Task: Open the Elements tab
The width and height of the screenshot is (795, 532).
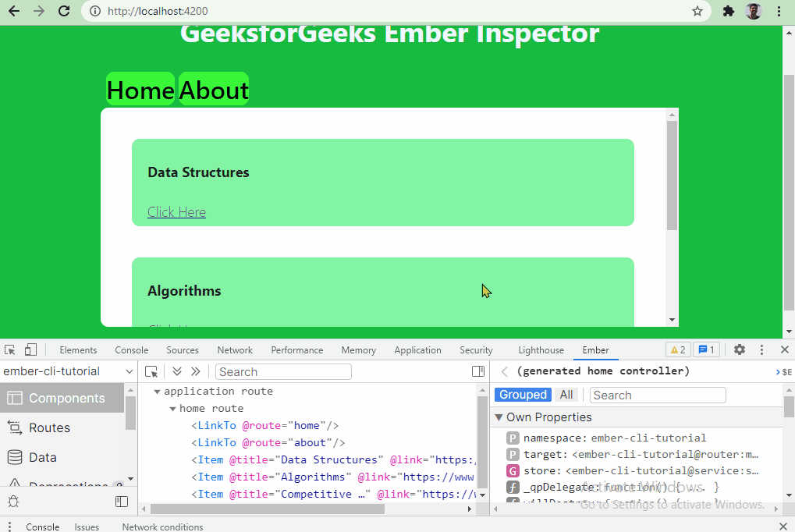Action: tap(78, 350)
